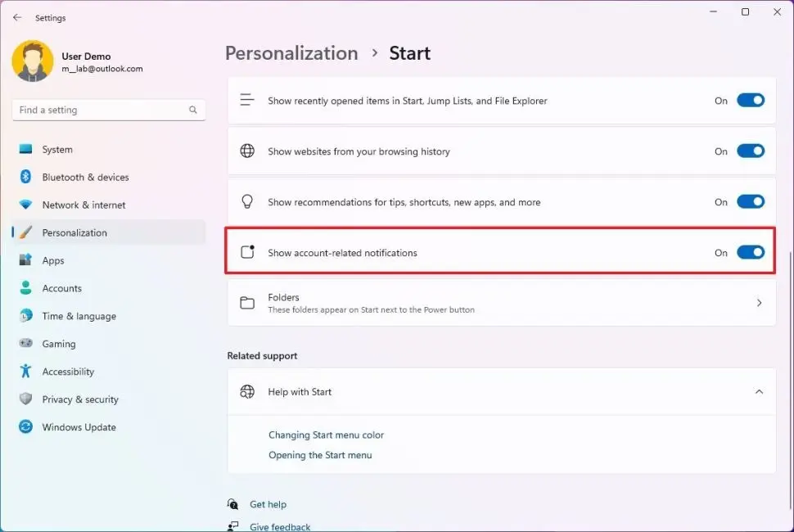This screenshot has width=794, height=532.
Task: Collapse the Help with Start section
Action: pos(759,392)
